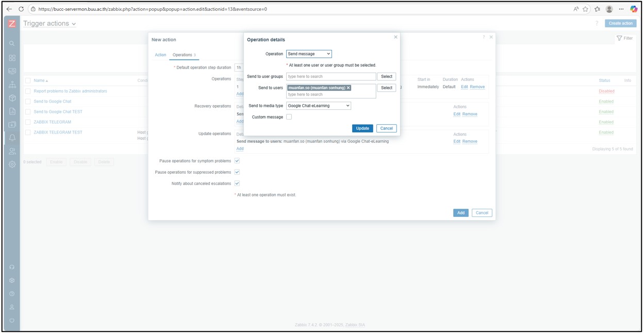Open the Dashboards grid icon in sidebar
The width and height of the screenshot is (644, 334).
(12, 58)
